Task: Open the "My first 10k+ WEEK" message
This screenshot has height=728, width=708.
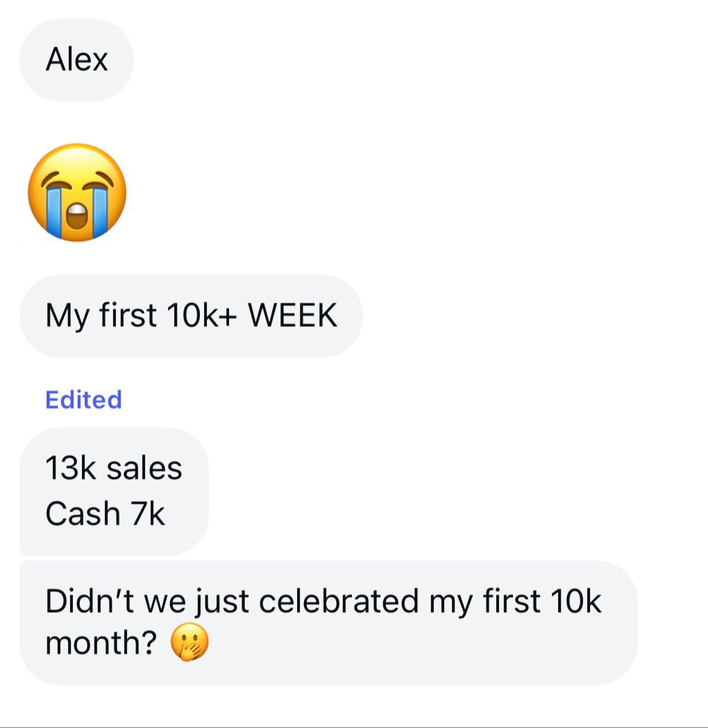Action: pyautogui.click(x=191, y=316)
